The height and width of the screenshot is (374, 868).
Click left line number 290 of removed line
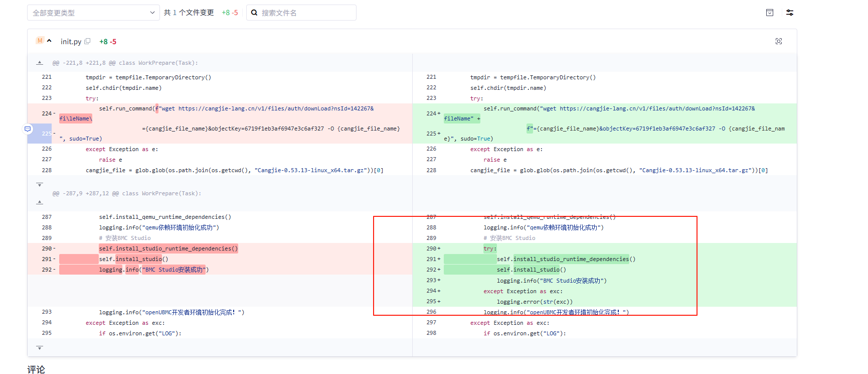(x=47, y=248)
